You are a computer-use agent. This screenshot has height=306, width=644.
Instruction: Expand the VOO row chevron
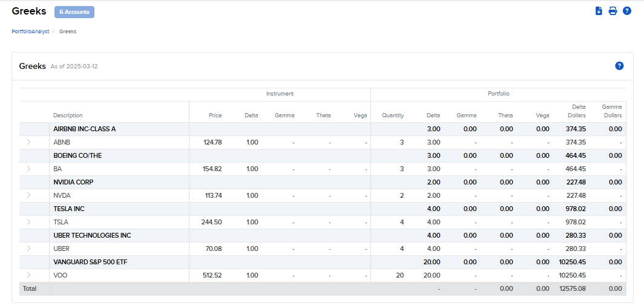(28, 275)
